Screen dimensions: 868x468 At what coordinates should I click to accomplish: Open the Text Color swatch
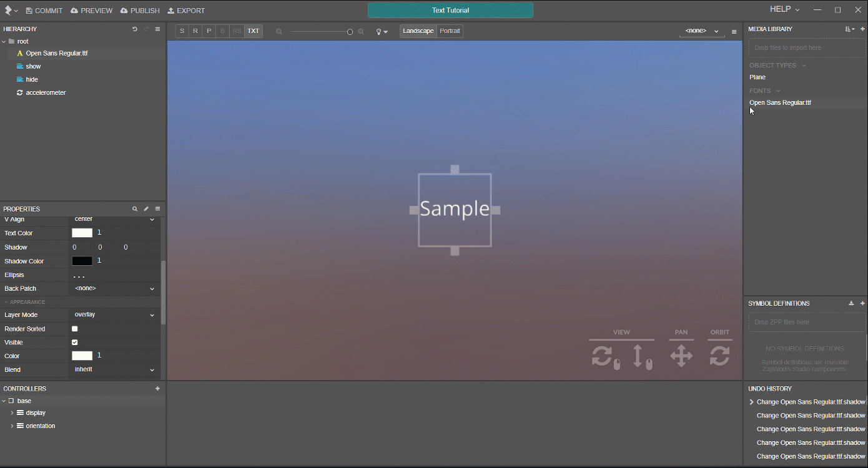pyautogui.click(x=82, y=233)
